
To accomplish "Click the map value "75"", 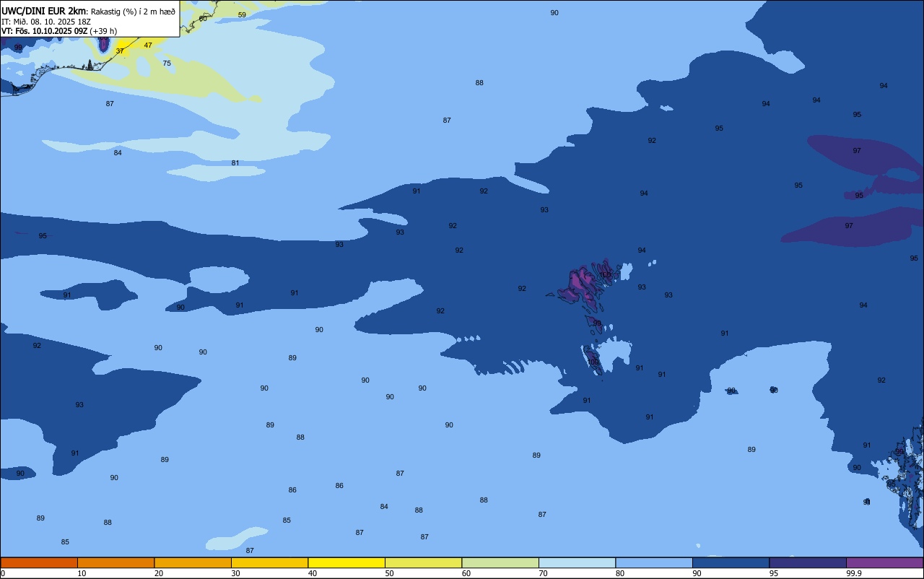I will 167,64.
